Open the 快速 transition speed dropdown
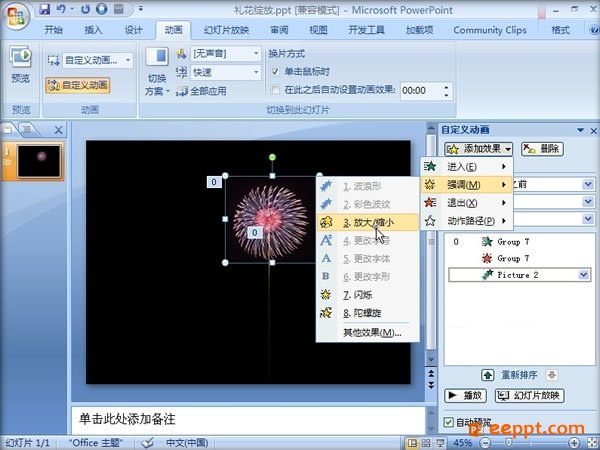The height and width of the screenshot is (450, 600). click(x=256, y=72)
